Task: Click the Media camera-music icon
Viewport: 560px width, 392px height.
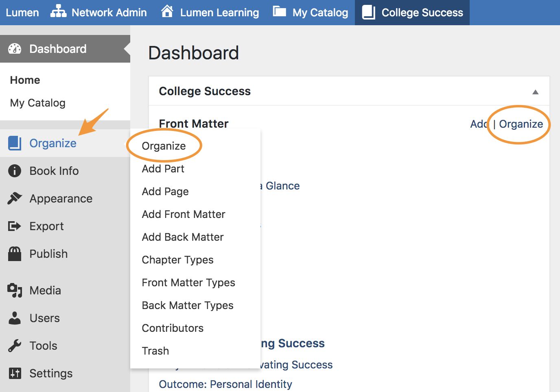Action: pos(15,290)
